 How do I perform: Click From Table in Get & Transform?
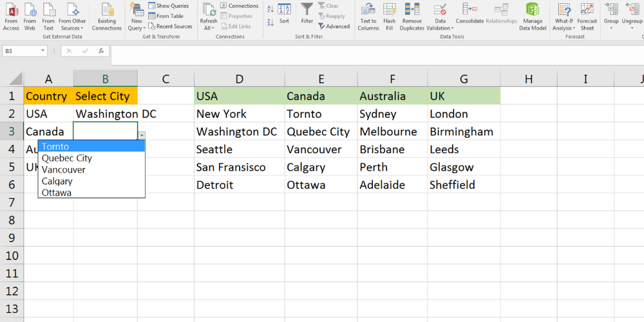(166, 16)
